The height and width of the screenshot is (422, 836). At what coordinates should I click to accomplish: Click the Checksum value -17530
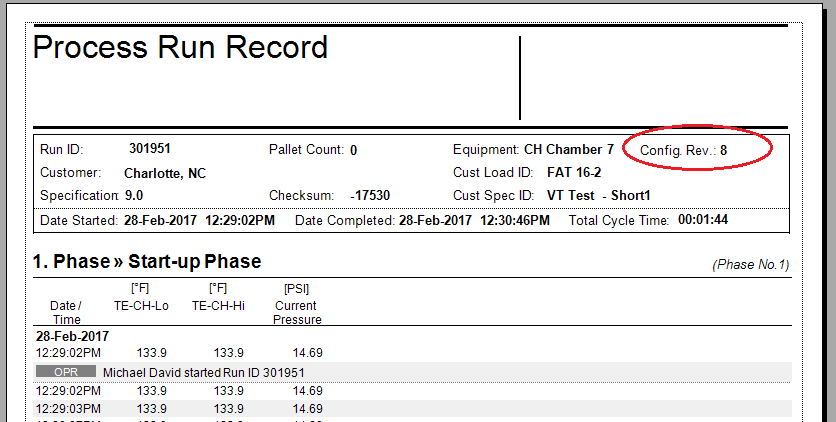pos(370,196)
